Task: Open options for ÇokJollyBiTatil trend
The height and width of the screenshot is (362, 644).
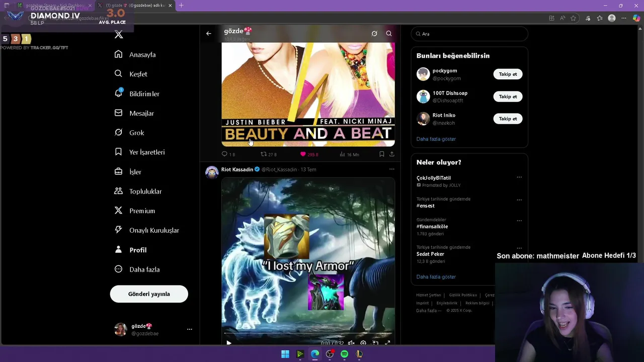Action: 519,177
